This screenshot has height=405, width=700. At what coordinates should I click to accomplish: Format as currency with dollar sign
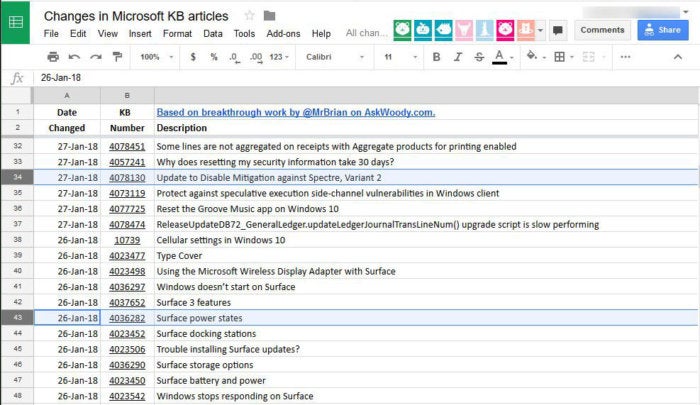193,57
